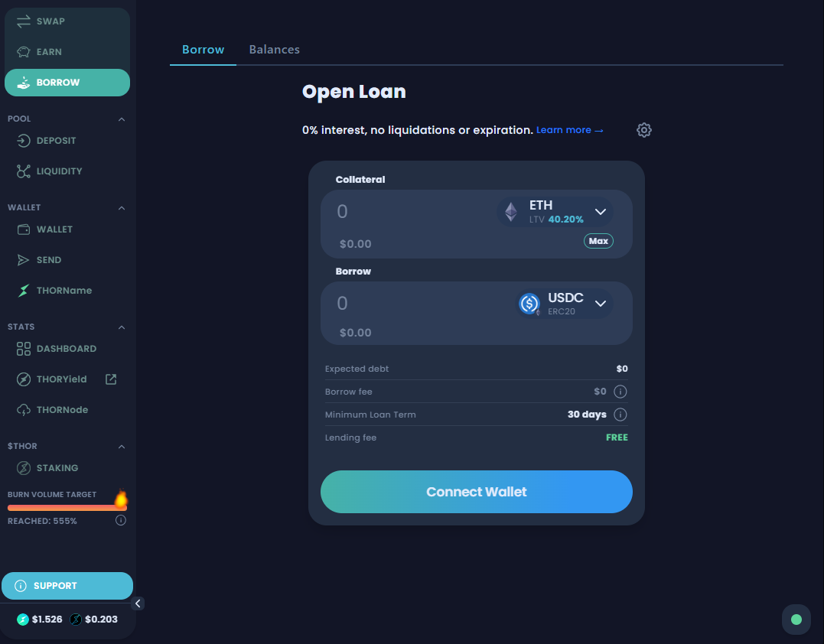
Task: Open loan settings gear icon
Action: coord(643,130)
